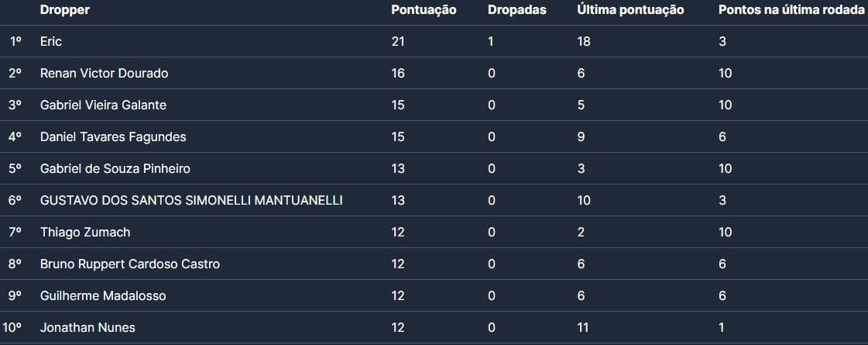Click the name Renan Victor Dourado
The height and width of the screenshot is (345, 868).
[x=104, y=73]
